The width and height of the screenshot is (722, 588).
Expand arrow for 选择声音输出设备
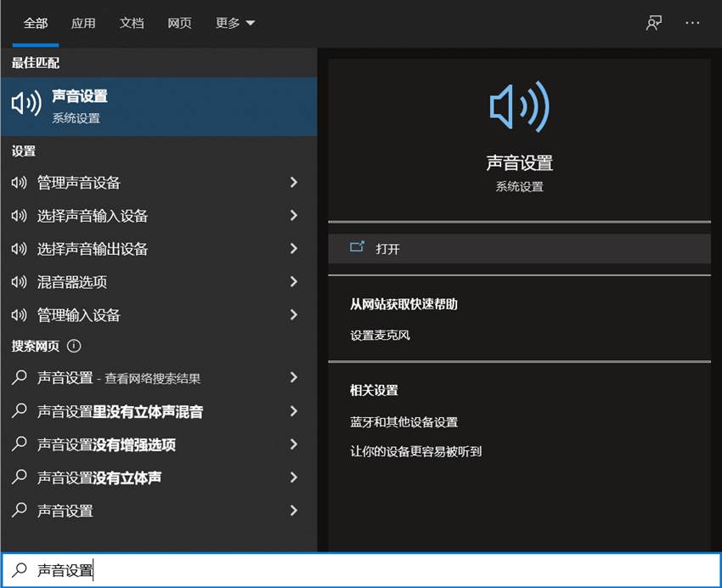293,249
